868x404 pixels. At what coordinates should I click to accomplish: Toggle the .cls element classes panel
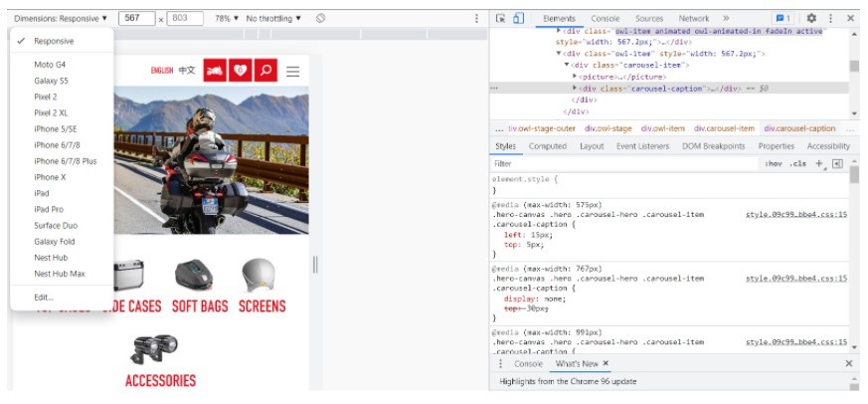click(x=797, y=163)
